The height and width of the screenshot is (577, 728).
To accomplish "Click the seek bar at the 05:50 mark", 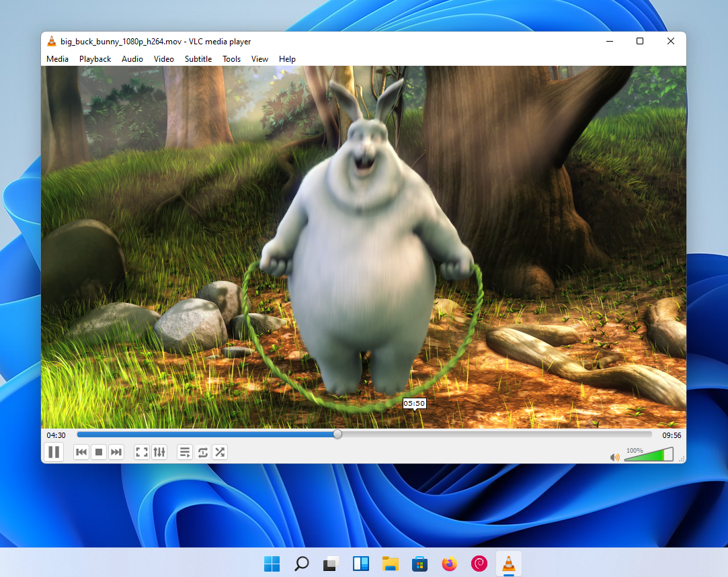I will tap(415, 434).
